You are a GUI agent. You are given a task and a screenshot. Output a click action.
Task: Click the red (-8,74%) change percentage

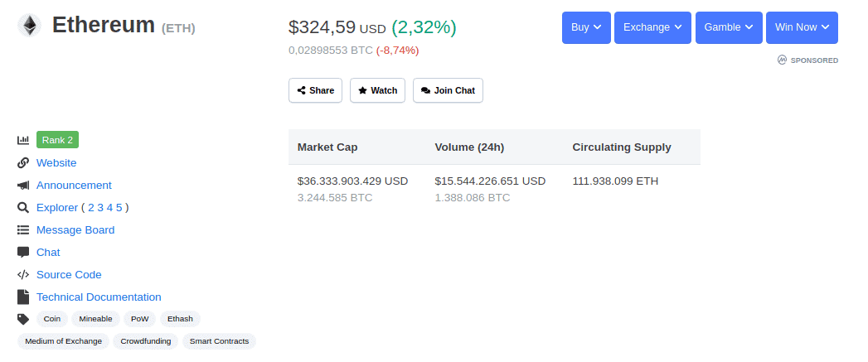click(397, 51)
